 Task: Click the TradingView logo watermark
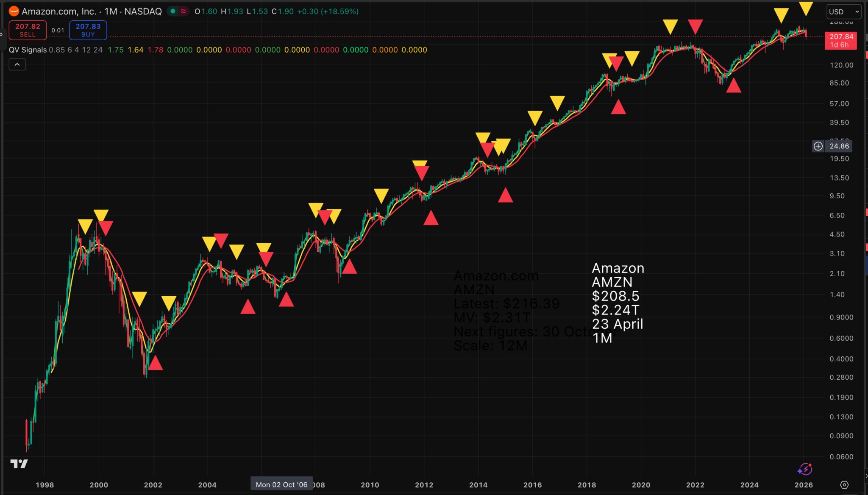coord(19,464)
